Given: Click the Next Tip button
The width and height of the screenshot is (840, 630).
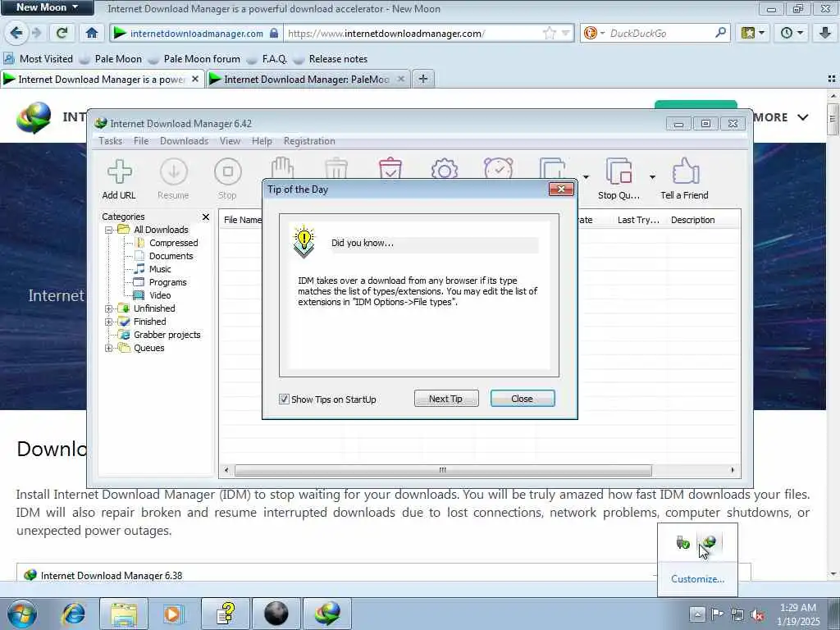Looking at the screenshot, I should (445, 399).
